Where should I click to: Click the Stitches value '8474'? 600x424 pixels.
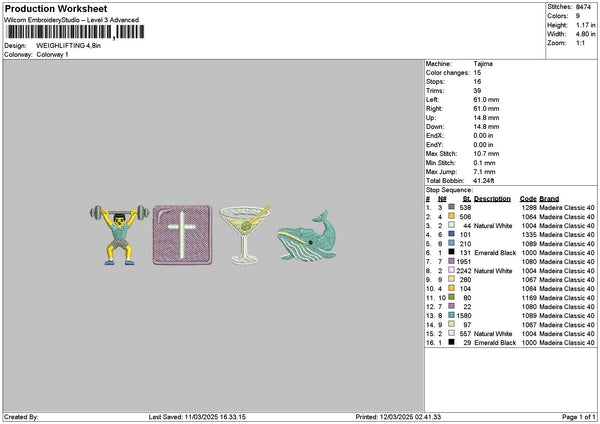(584, 7)
